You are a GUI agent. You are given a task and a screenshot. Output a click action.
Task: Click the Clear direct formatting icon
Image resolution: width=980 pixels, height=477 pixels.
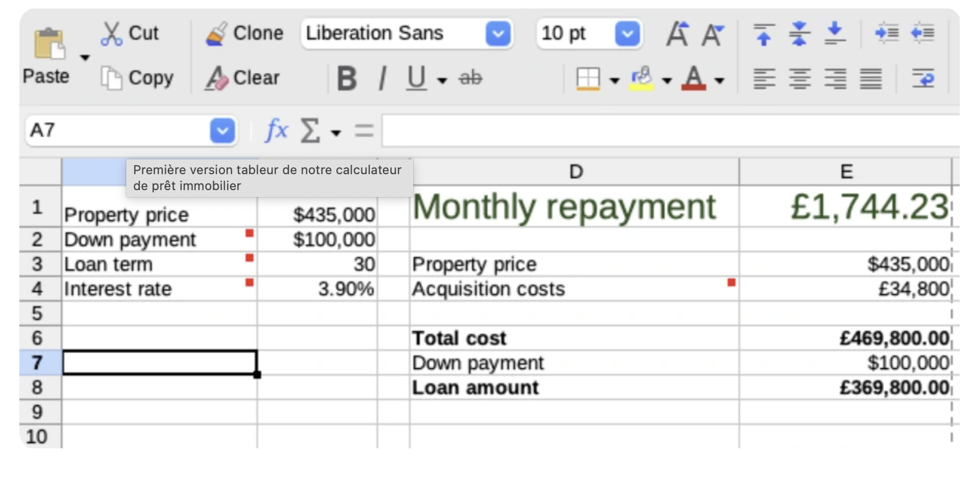216,78
